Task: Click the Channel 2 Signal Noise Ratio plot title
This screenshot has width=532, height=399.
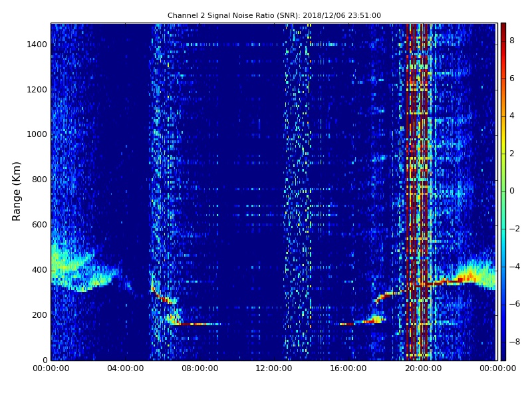Action: tap(274, 15)
